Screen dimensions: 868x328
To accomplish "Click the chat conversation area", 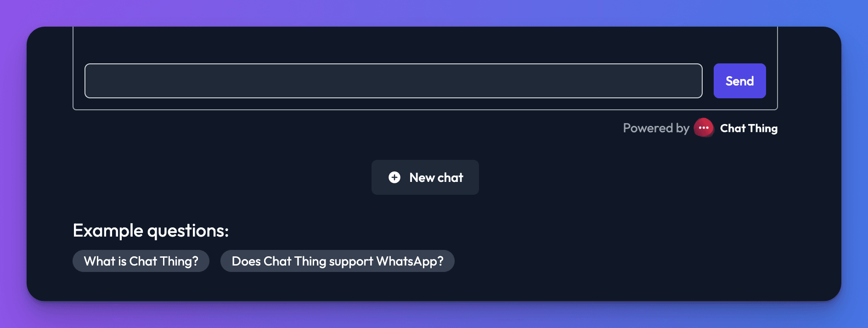I will [425, 44].
